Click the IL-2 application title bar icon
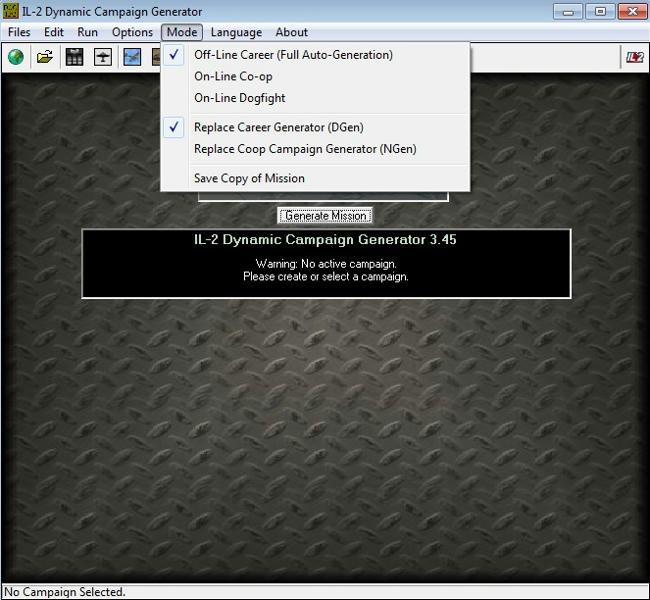 coord(10,11)
